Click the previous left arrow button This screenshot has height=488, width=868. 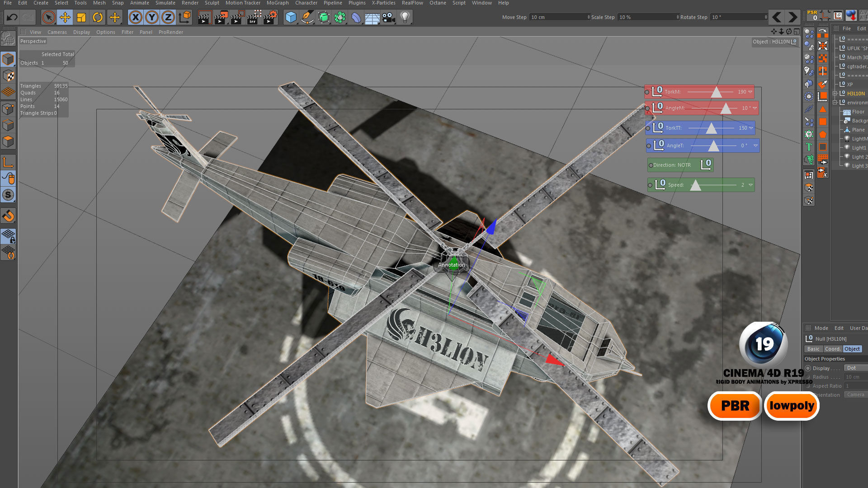776,17
